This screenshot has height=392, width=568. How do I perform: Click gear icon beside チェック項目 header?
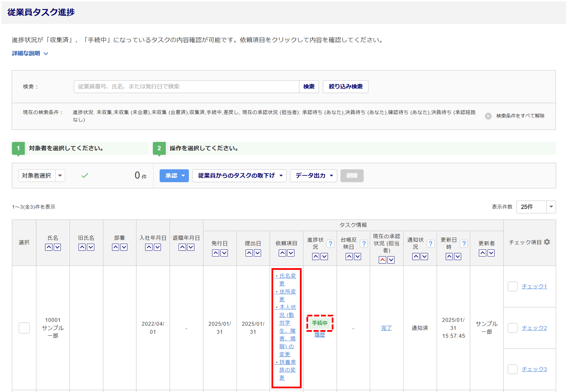coord(547,242)
